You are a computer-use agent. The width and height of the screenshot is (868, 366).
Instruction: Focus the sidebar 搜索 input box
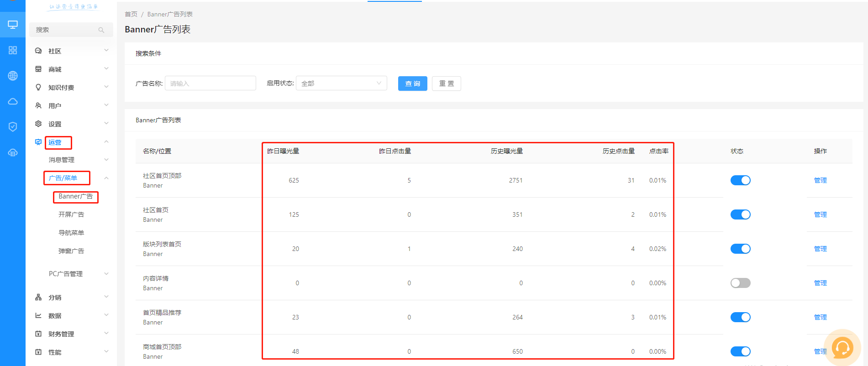click(71, 30)
